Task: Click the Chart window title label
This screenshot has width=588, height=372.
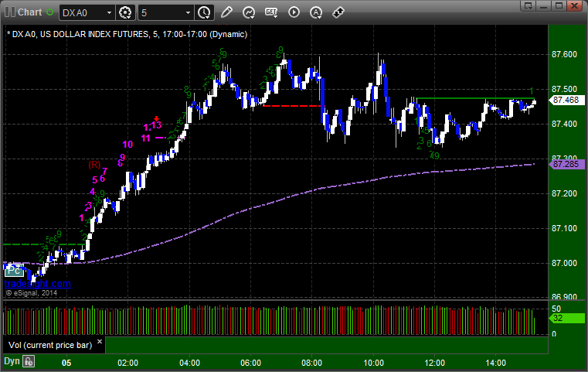Action: pyautogui.click(x=29, y=12)
